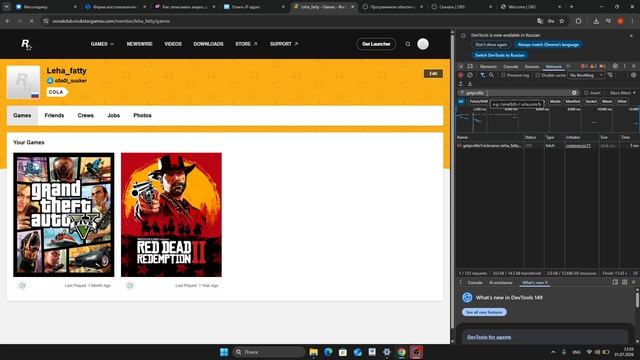Expand the More filters dropdown
Screen dimensions: 640x360
tap(622, 93)
